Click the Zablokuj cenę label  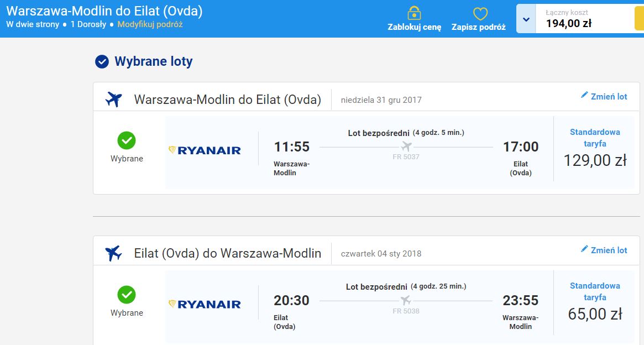(415, 28)
